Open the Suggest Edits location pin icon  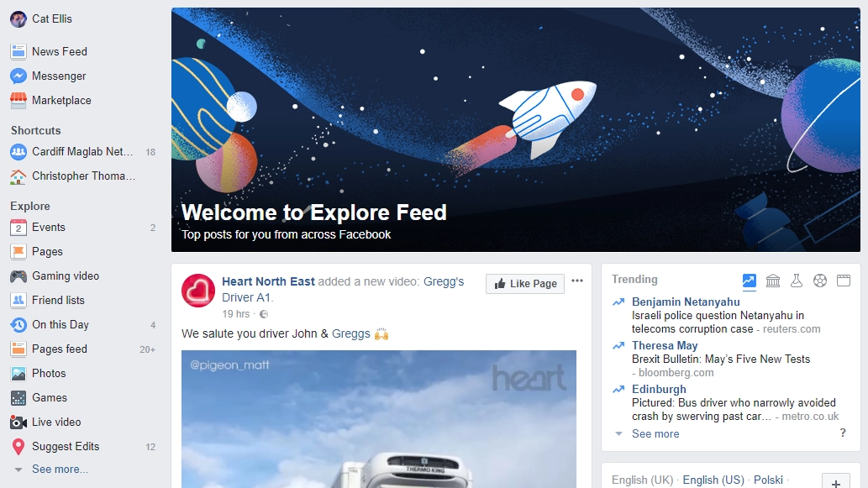pyautogui.click(x=18, y=447)
